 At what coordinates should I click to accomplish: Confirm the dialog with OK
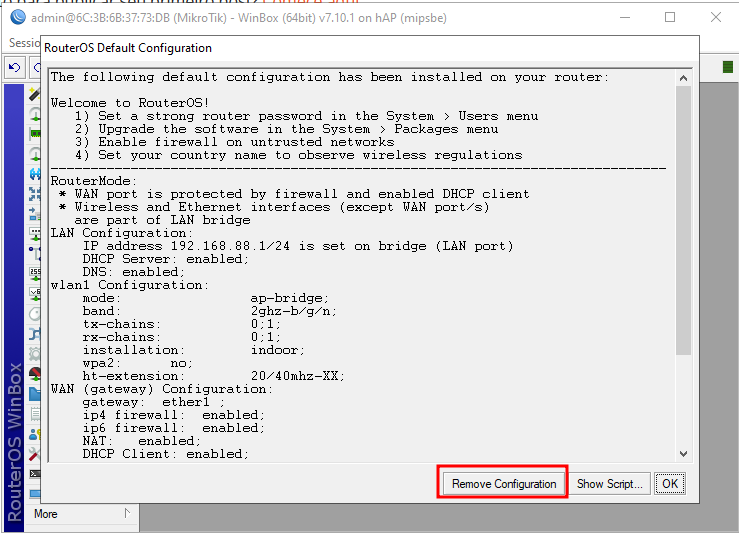pyautogui.click(x=669, y=484)
